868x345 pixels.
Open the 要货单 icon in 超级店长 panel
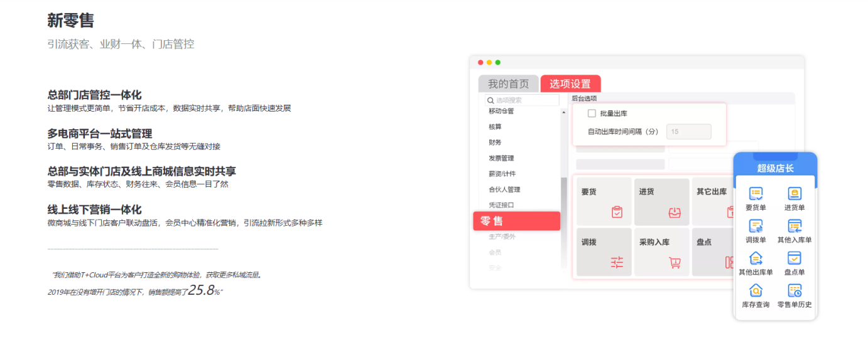point(756,194)
